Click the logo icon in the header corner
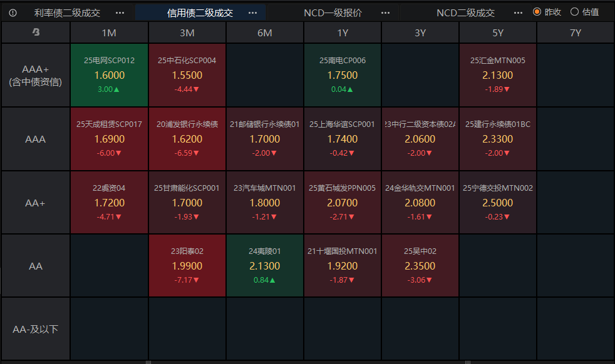This screenshot has width=615, height=364. pos(36,32)
